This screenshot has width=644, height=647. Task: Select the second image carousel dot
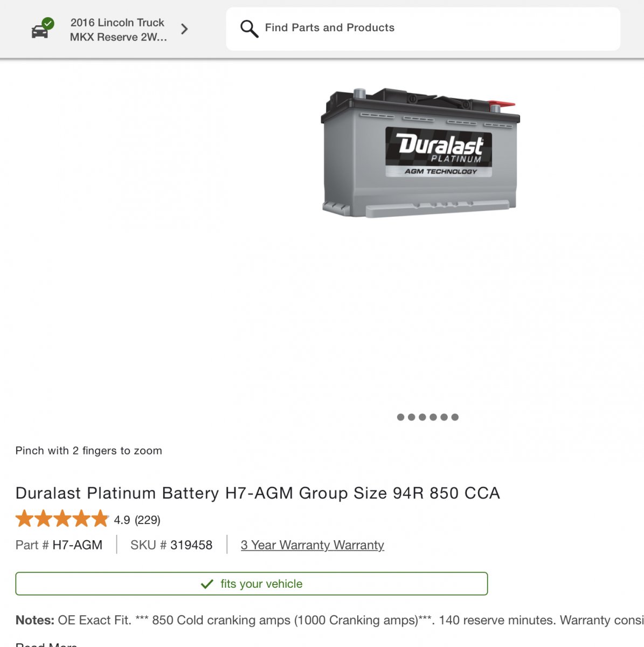[411, 417]
